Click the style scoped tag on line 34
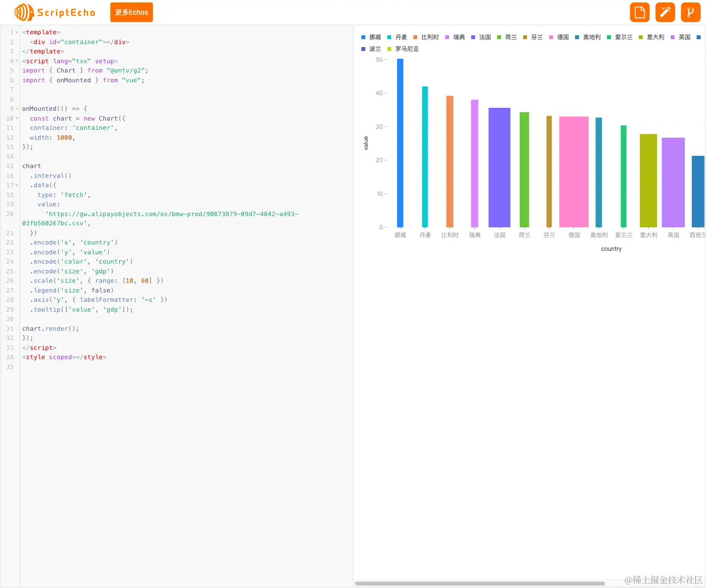 64,357
